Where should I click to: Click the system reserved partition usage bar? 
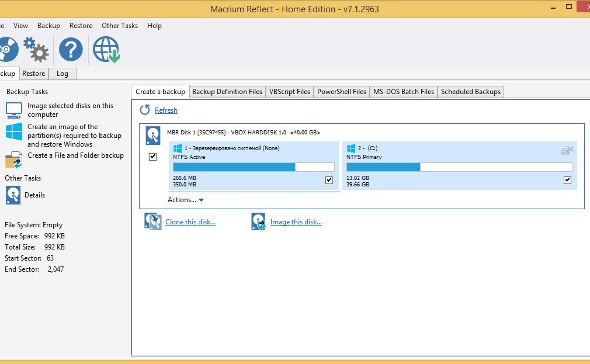click(254, 167)
